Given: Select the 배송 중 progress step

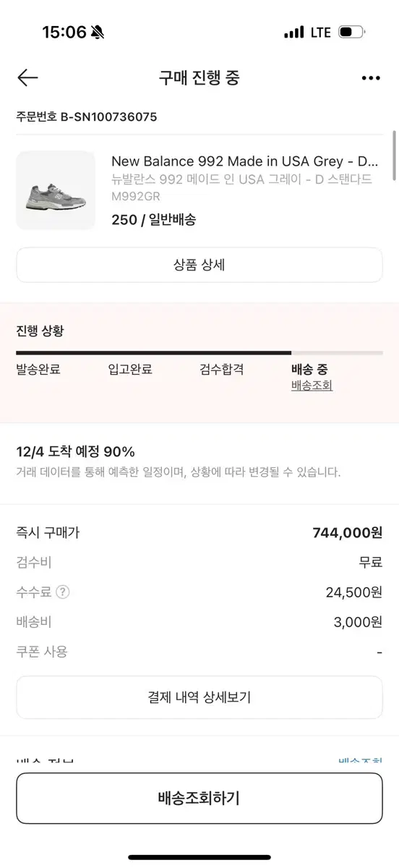Looking at the screenshot, I should (x=309, y=369).
